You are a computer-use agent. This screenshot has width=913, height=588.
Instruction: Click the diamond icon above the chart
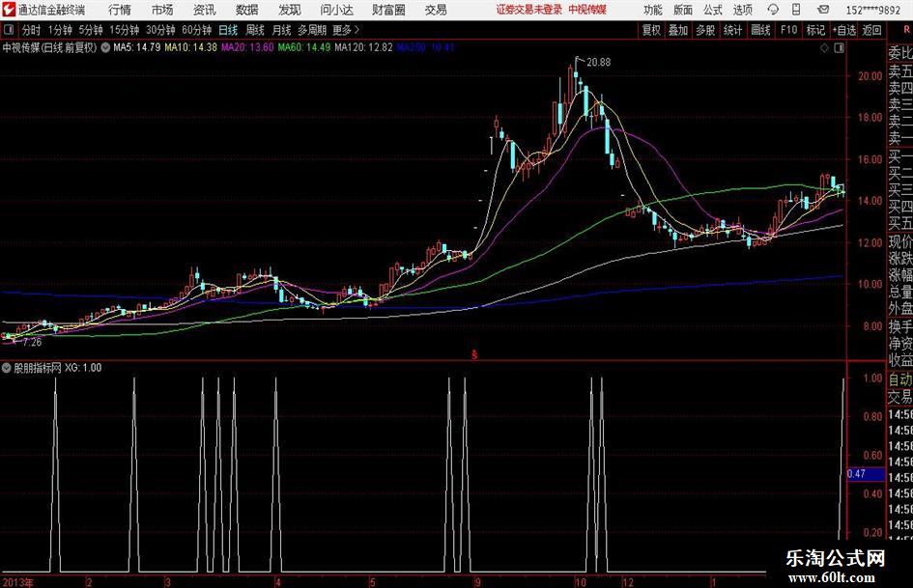pyautogui.click(x=824, y=48)
